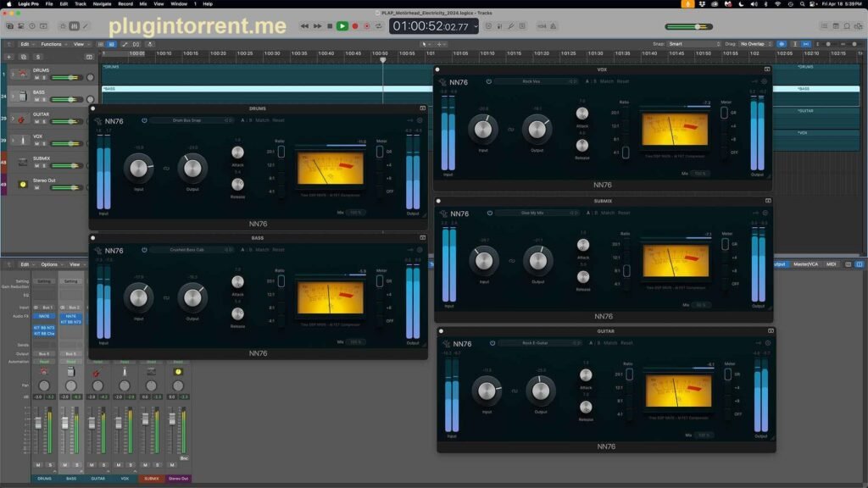
Task: Click the Rewind button in the transport
Action: click(x=304, y=26)
